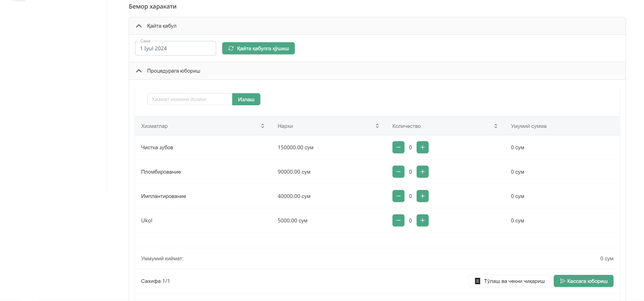
Task: Open the Сана date field
Action: click(175, 48)
